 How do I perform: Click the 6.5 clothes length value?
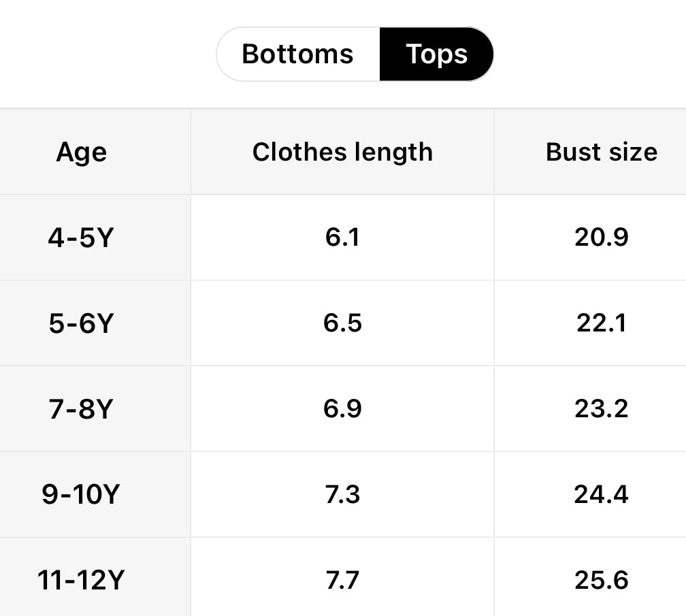(342, 323)
